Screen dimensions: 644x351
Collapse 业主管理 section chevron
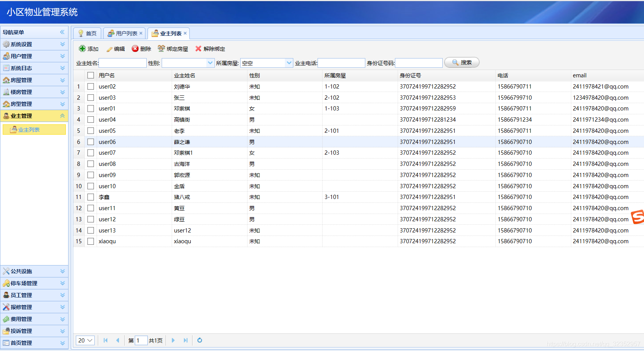(62, 116)
